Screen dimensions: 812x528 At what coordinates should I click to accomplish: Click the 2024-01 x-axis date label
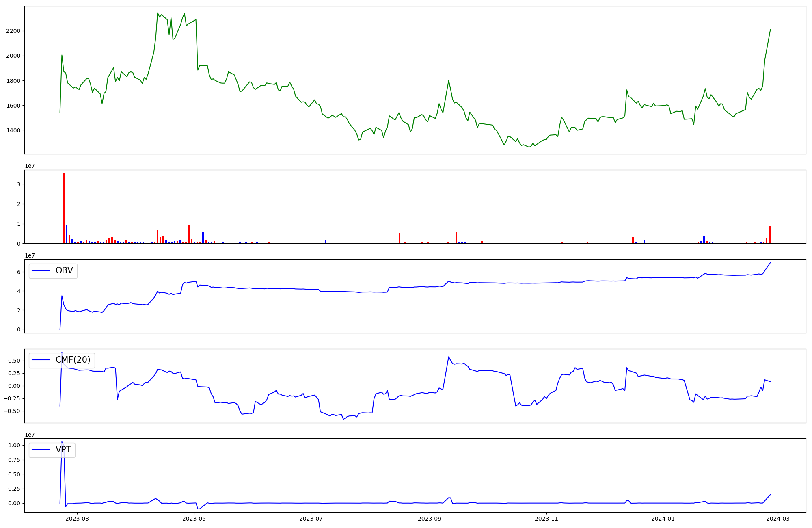coord(663,519)
